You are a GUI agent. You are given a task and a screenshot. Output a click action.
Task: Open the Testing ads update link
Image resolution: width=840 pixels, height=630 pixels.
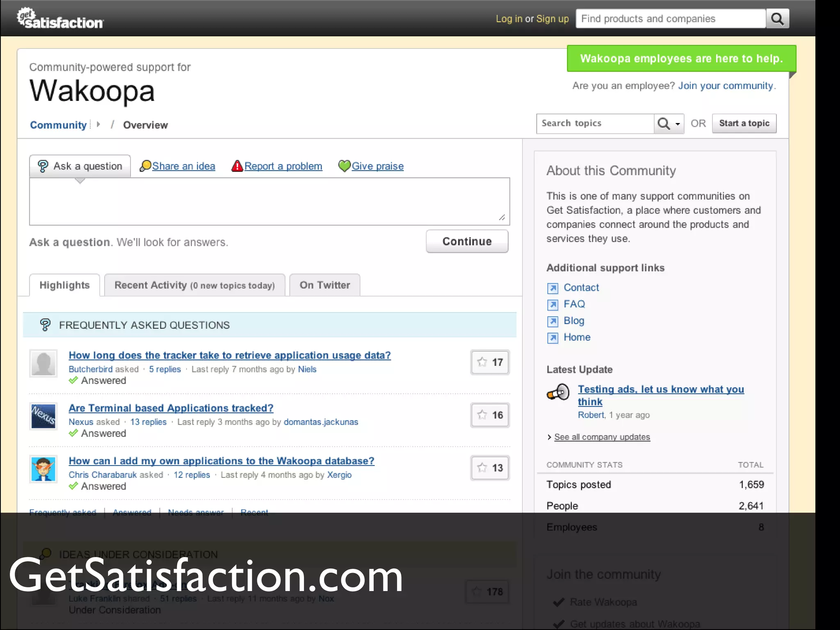pos(661,395)
